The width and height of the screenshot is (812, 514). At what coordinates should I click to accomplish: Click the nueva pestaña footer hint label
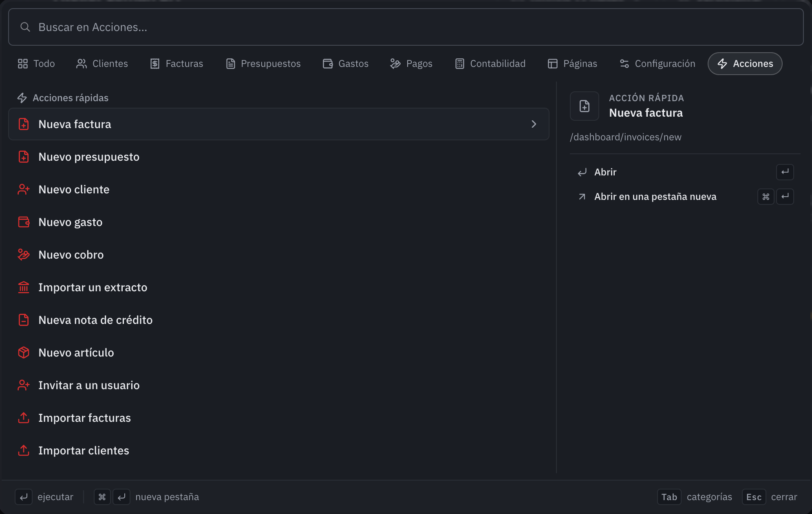167,497
